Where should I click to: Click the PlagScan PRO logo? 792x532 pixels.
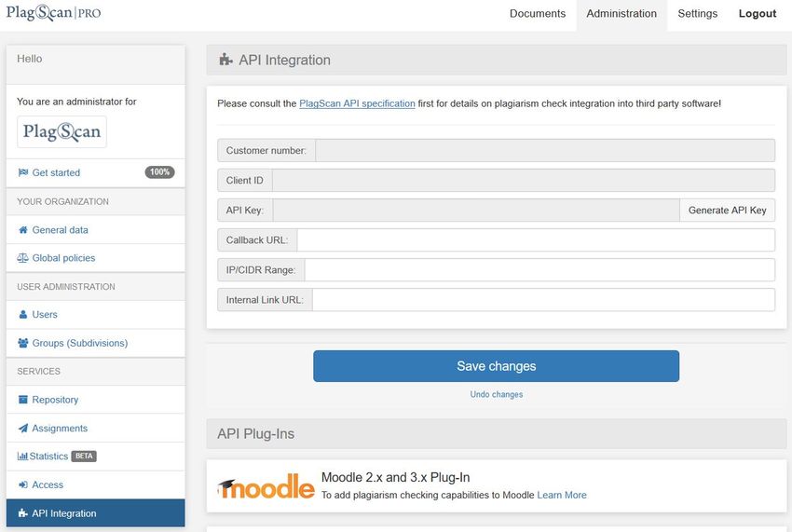pos(53,13)
